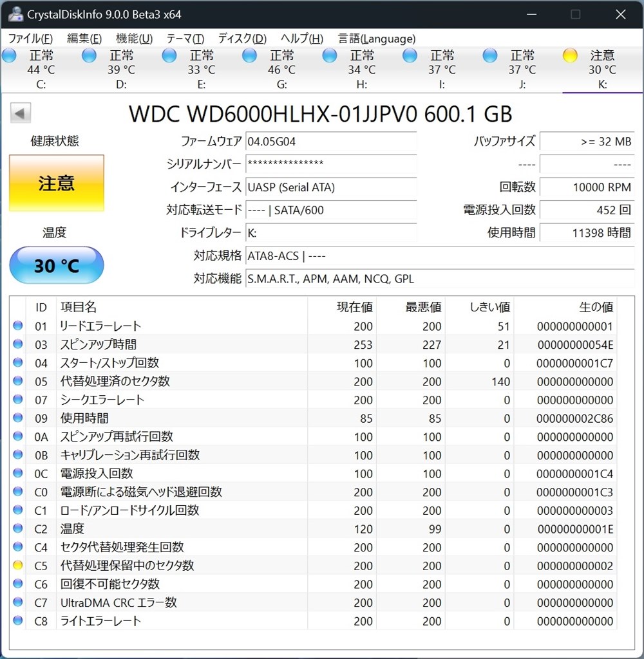The width and height of the screenshot is (644, 659).
Task: Click the status indicator beside スピンアップ時間
Action: pos(17,344)
